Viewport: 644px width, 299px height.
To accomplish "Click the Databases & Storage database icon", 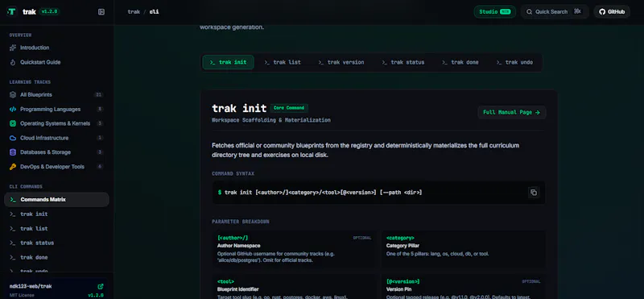I will coord(13,152).
